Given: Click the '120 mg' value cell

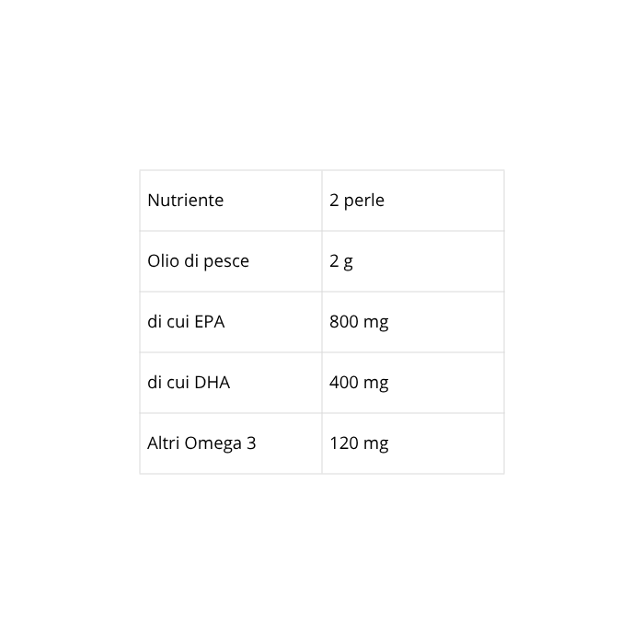Looking at the screenshot, I should (359, 443).
